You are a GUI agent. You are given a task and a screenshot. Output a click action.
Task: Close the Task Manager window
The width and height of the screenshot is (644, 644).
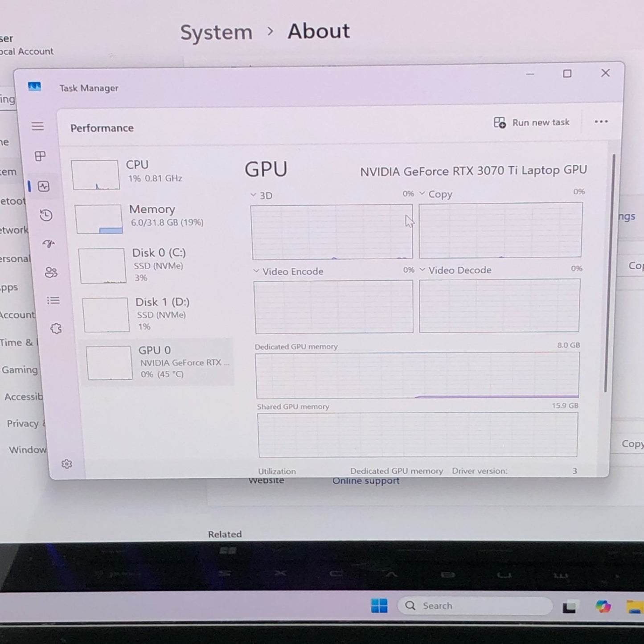click(605, 73)
